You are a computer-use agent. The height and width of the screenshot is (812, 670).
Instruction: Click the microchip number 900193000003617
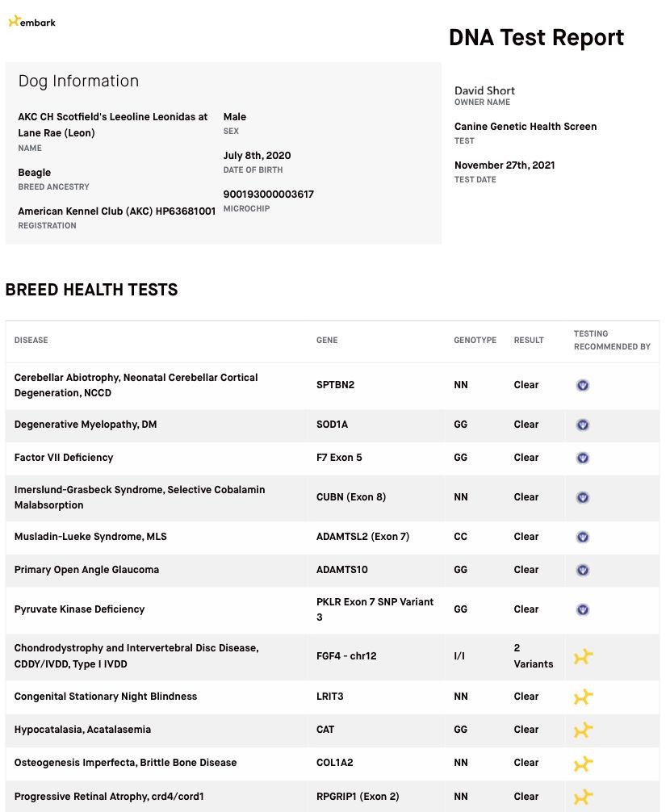(268, 195)
